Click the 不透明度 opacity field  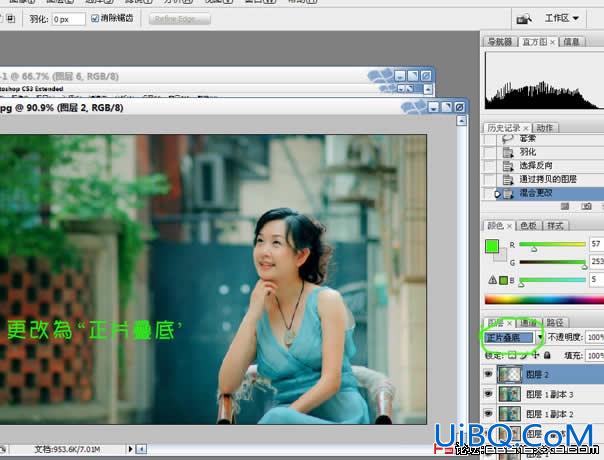[x=594, y=337]
